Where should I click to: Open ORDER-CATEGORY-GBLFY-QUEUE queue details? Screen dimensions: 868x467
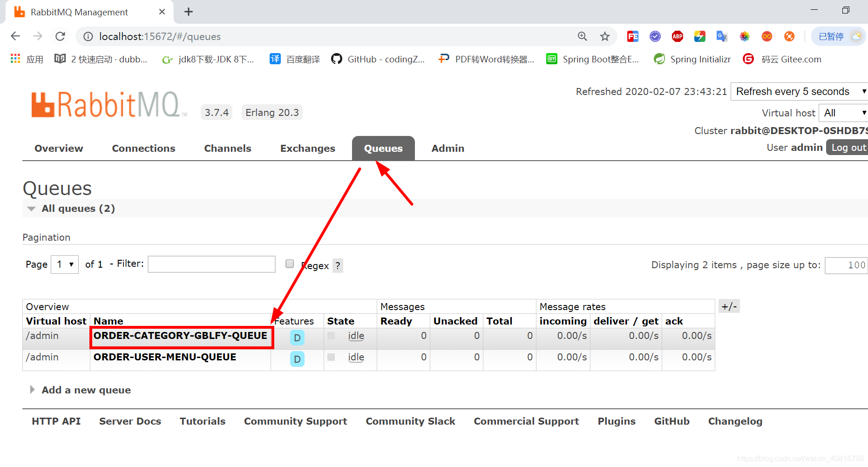180,336
